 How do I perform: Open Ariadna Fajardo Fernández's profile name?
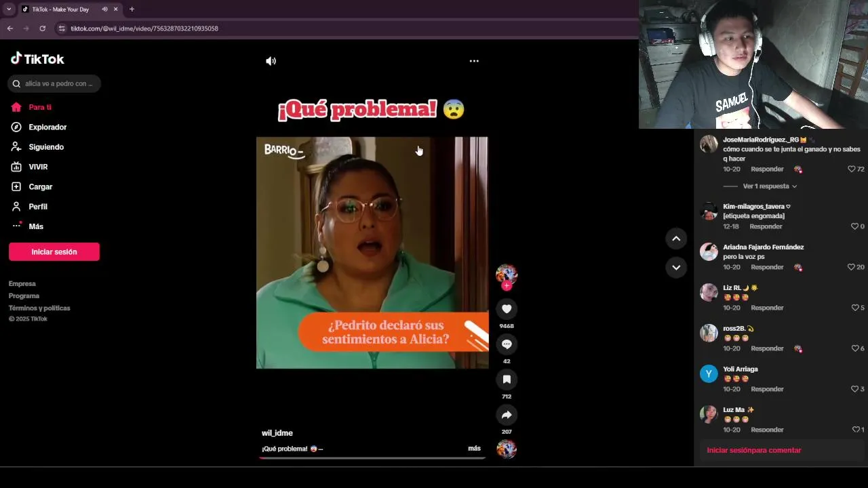[764, 247]
